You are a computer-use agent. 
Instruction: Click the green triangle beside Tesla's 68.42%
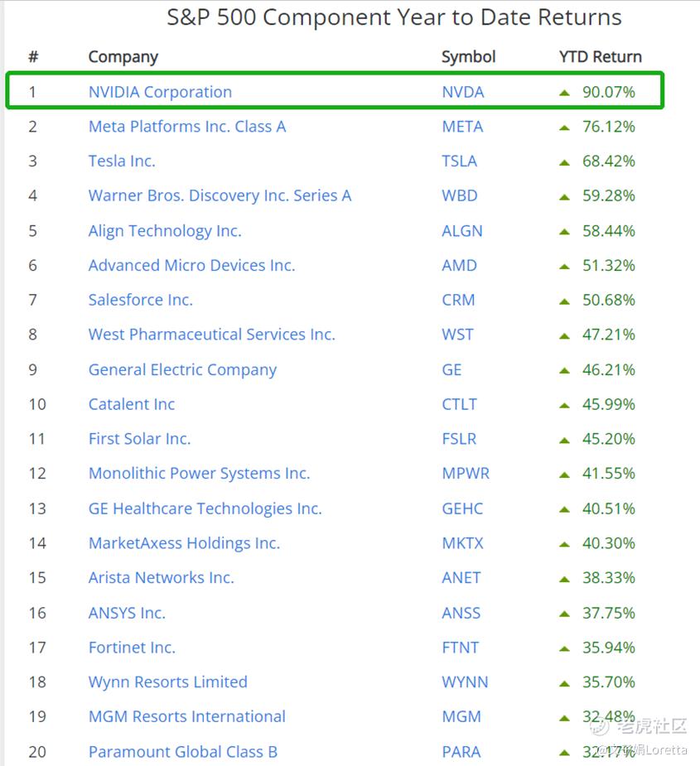(565, 162)
